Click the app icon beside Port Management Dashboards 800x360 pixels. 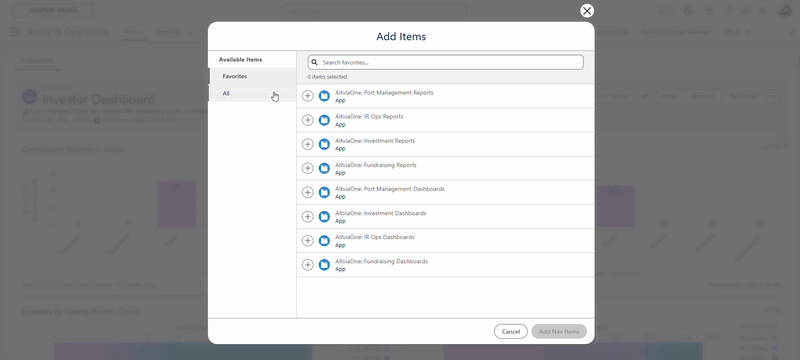[324, 192]
